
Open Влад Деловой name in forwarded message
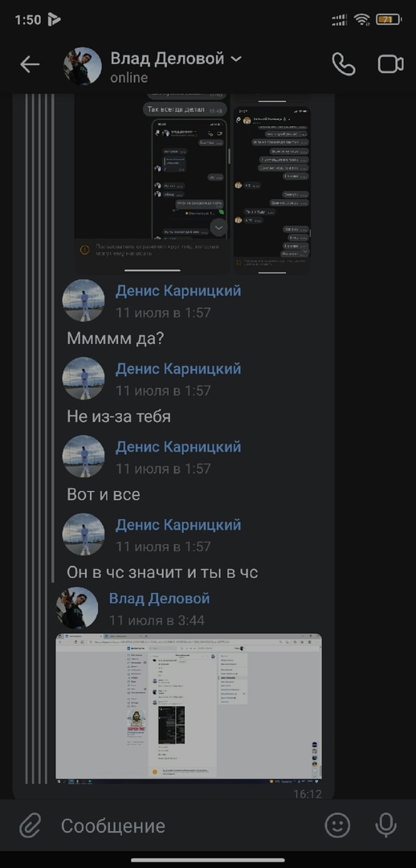[x=159, y=599]
